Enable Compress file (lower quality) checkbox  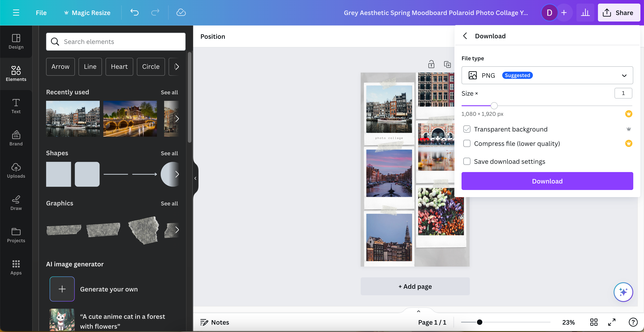click(x=467, y=143)
